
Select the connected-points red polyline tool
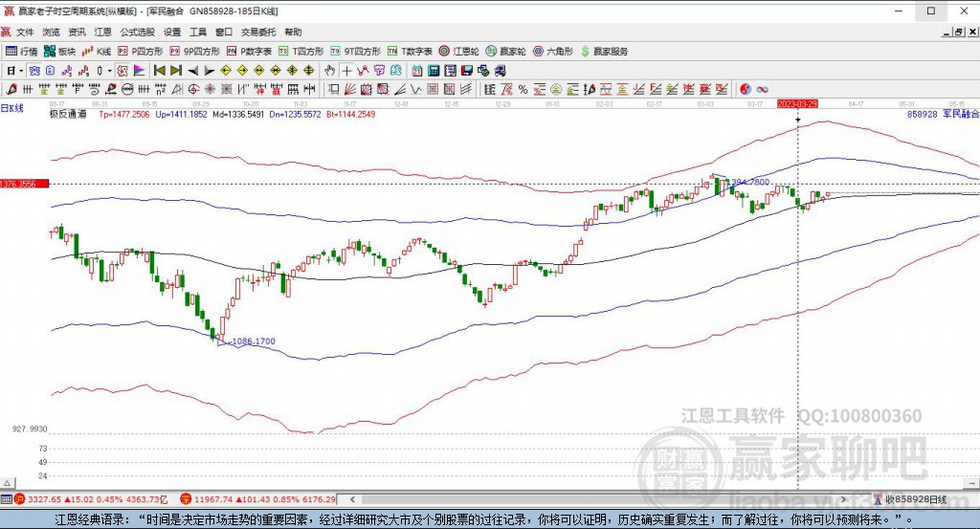363,71
